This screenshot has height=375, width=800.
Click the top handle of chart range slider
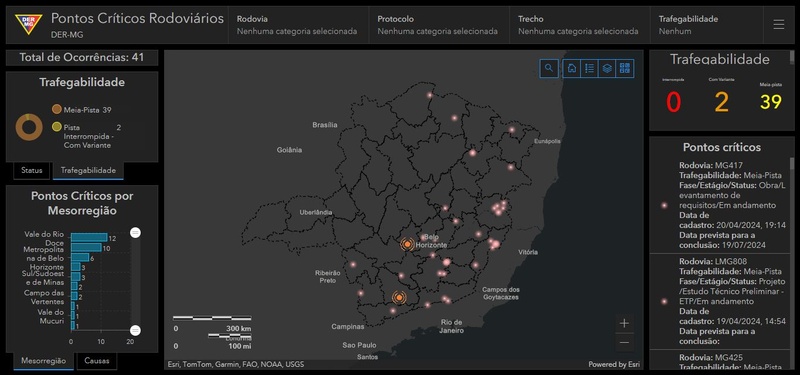(x=135, y=233)
